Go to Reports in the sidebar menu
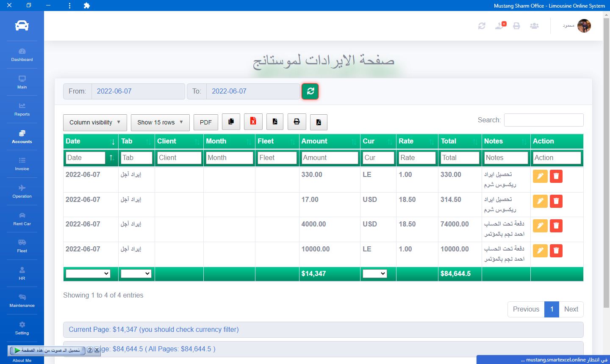This screenshot has width=610, height=364. (22, 109)
